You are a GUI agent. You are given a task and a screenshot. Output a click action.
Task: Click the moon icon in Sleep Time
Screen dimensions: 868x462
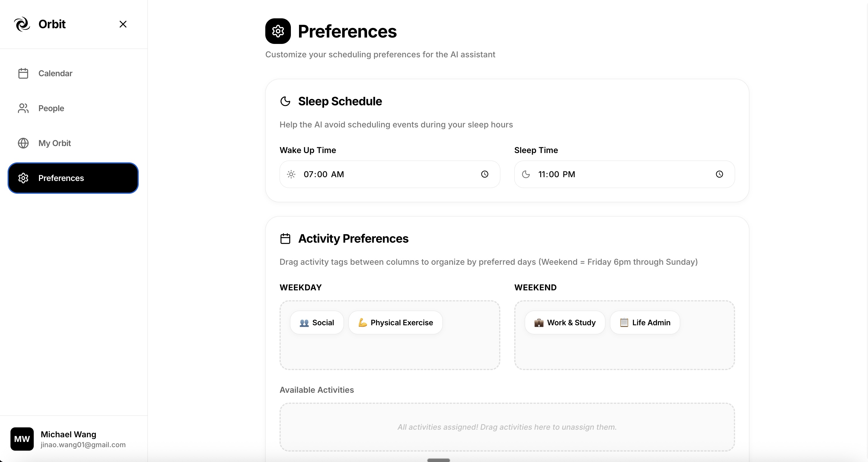526,174
